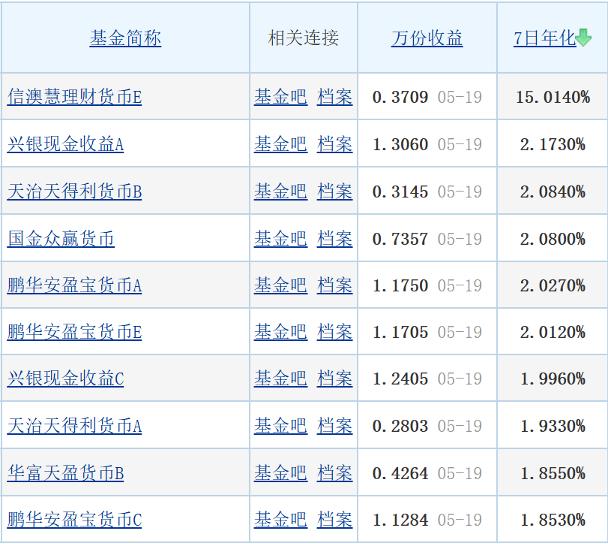Open 基金吧 for 鹏华安盈宝货币A

pos(281,285)
